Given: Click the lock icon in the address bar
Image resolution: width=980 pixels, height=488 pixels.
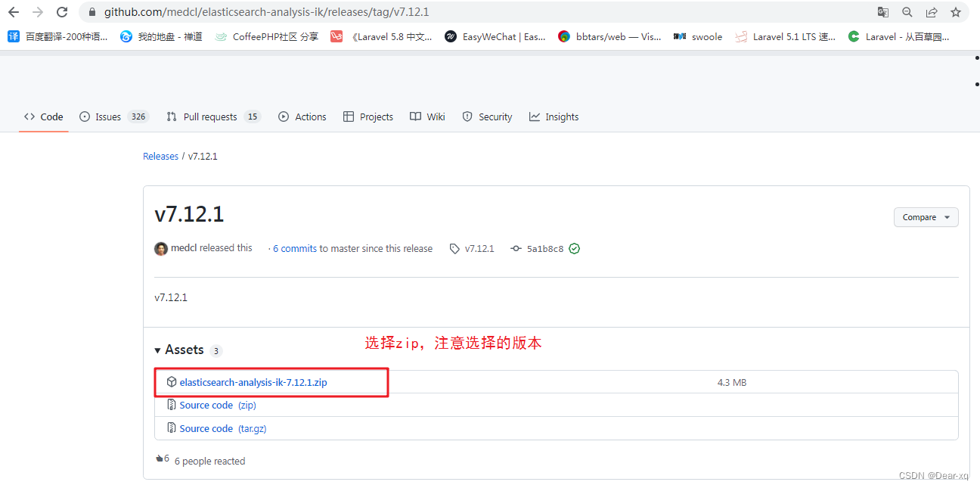Looking at the screenshot, I should (92, 12).
